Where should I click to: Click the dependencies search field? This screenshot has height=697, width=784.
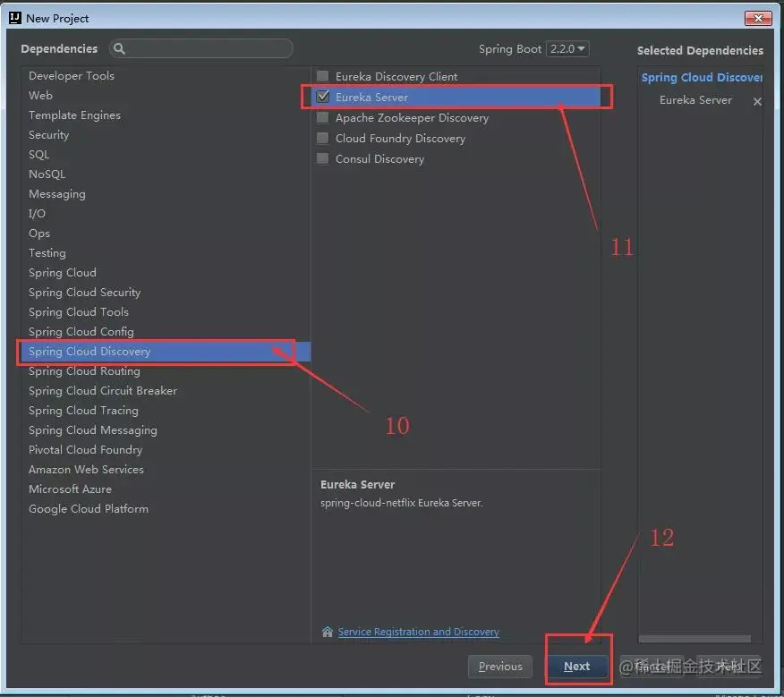pyautogui.click(x=201, y=48)
